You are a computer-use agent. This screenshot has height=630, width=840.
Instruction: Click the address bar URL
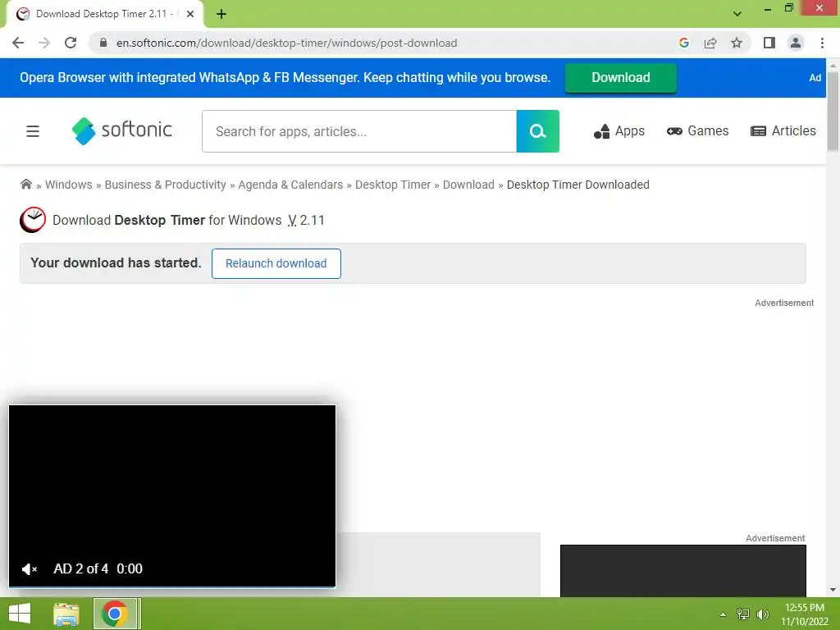pos(286,43)
